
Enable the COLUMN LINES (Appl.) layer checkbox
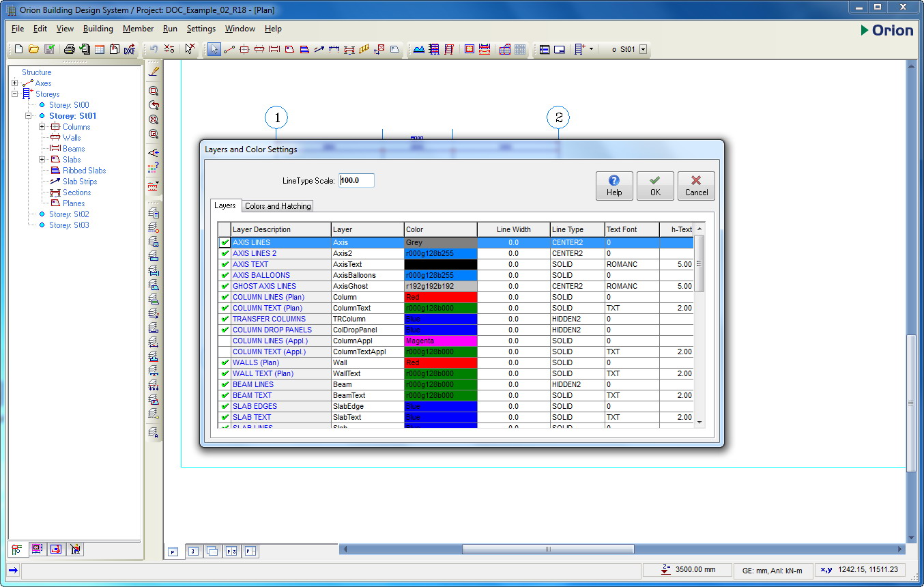tap(225, 341)
